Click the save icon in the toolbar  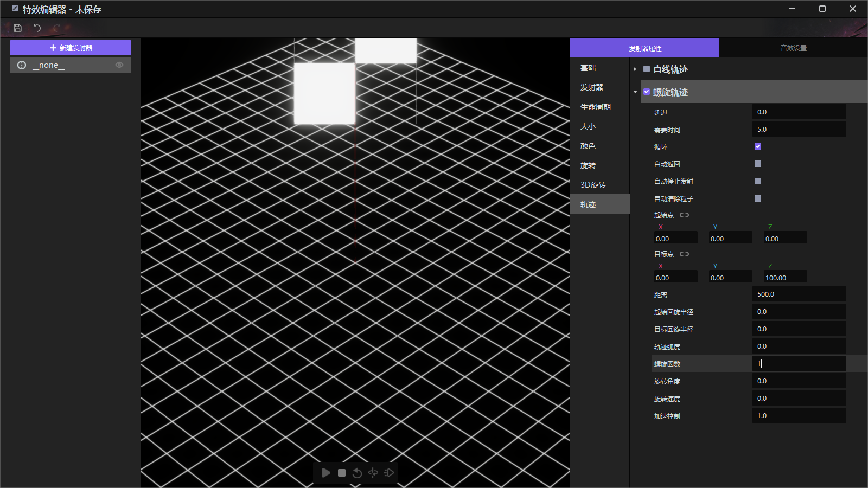point(17,28)
